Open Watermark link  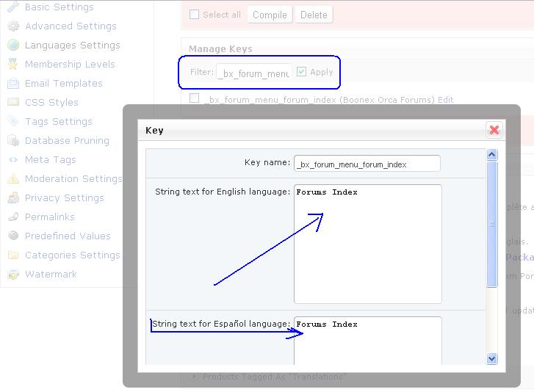coord(51,274)
